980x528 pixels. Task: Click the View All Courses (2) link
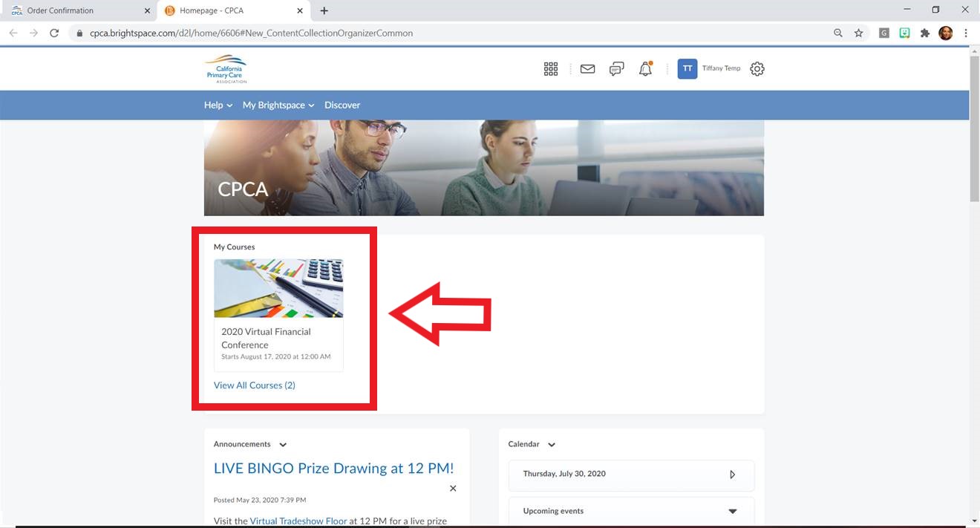[x=255, y=385]
